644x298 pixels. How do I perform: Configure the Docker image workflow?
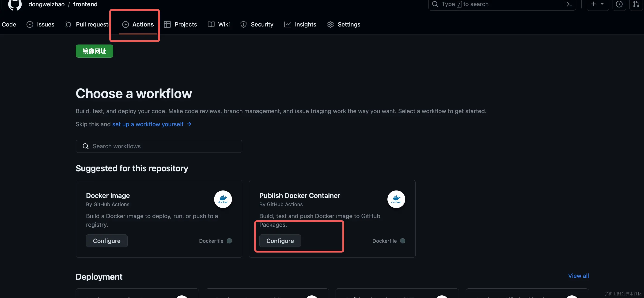107,241
